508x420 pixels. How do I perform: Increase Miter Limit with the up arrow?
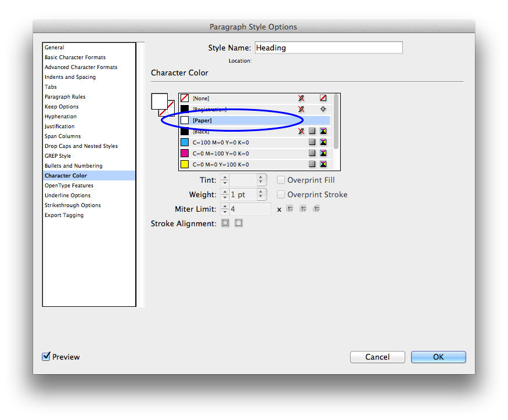click(x=225, y=206)
